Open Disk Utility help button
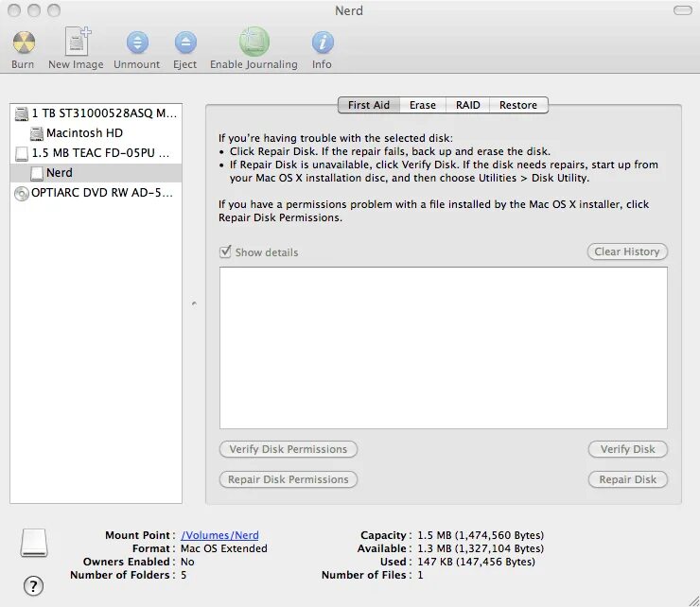The height and width of the screenshot is (607, 700). coord(33,585)
